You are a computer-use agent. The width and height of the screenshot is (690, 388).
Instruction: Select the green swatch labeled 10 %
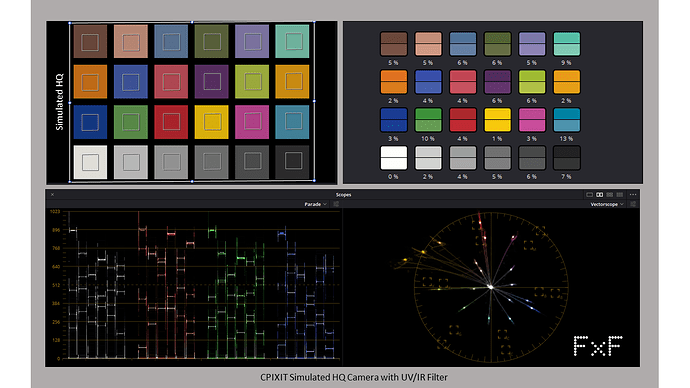point(428,120)
